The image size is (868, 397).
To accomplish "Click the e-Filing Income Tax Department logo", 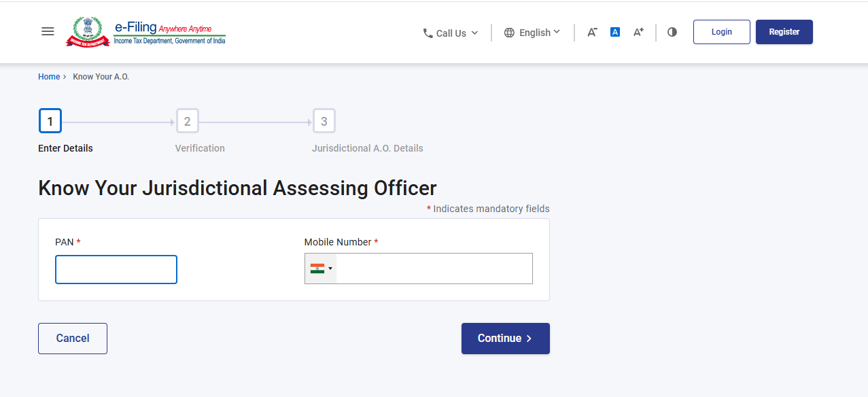I will click(145, 31).
